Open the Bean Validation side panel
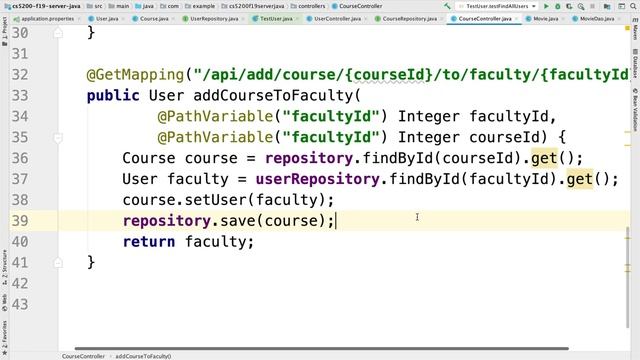640x360 pixels. 635,109
